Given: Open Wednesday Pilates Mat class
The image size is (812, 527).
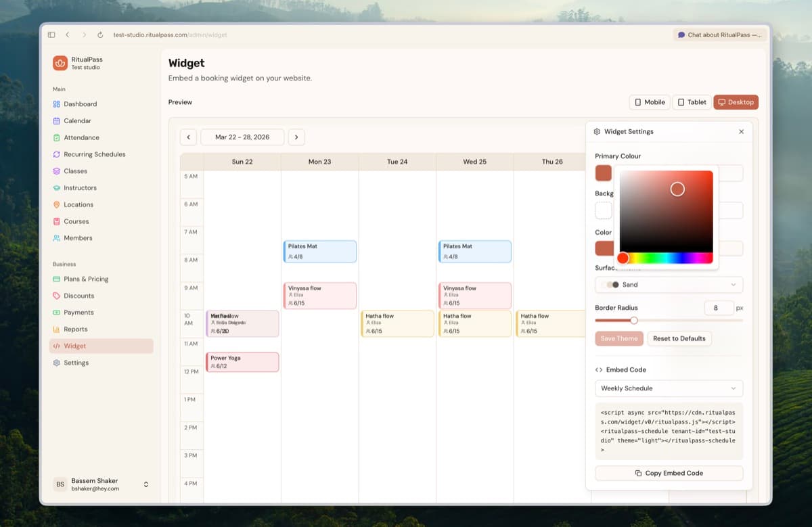Looking at the screenshot, I should 476,252.
